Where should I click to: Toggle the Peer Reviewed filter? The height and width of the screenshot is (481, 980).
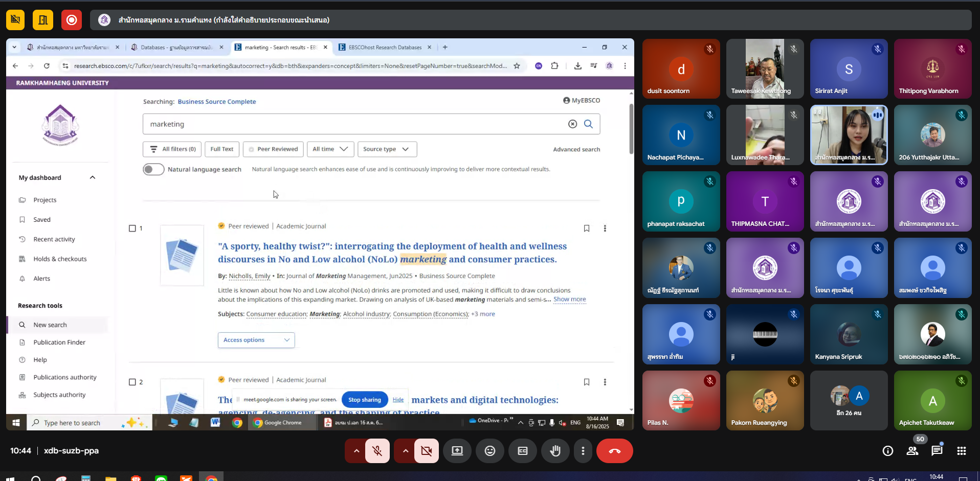[x=273, y=149]
